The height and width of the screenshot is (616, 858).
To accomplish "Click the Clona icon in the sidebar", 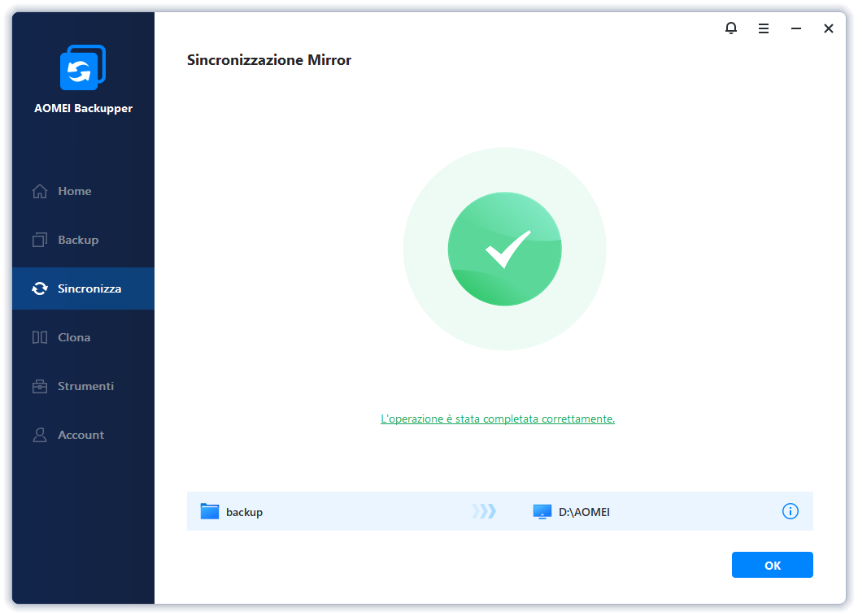I will (x=40, y=337).
